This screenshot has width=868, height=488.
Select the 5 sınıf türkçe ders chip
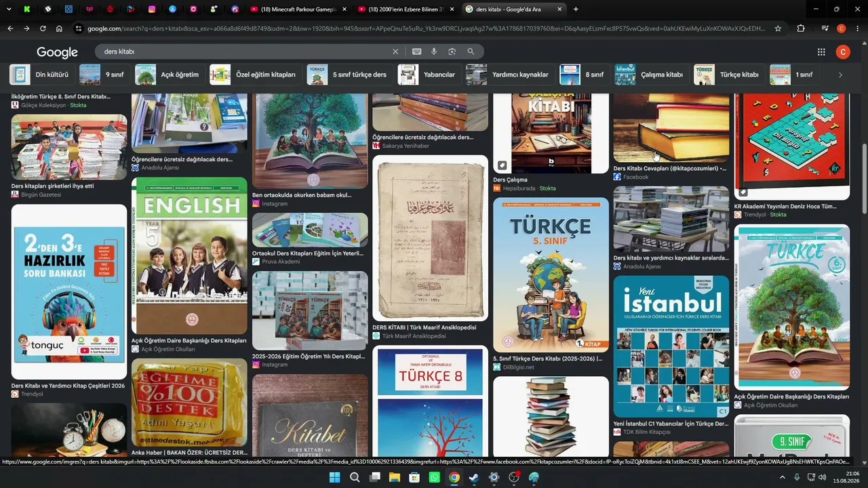click(x=349, y=75)
